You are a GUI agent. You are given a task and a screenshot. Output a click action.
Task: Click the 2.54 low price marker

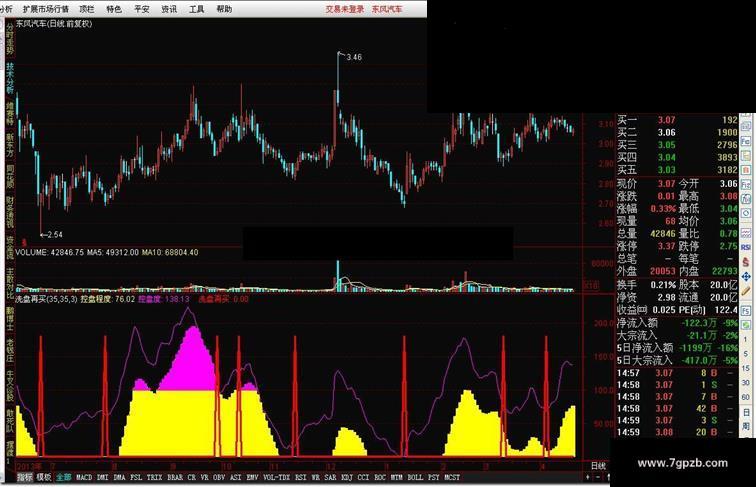[x=55, y=234]
